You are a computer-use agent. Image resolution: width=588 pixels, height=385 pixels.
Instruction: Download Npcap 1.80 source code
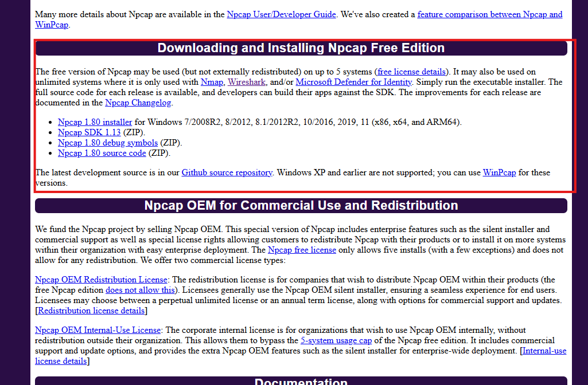(x=102, y=153)
